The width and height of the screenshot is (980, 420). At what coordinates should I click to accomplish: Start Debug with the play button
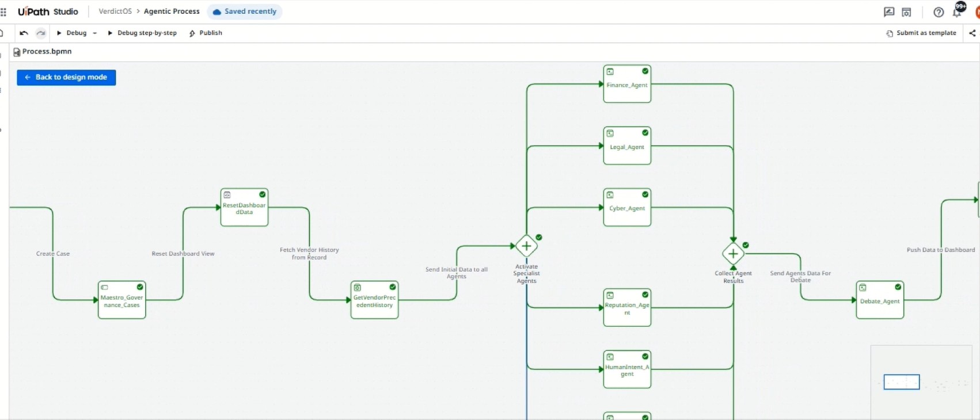click(x=72, y=33)
